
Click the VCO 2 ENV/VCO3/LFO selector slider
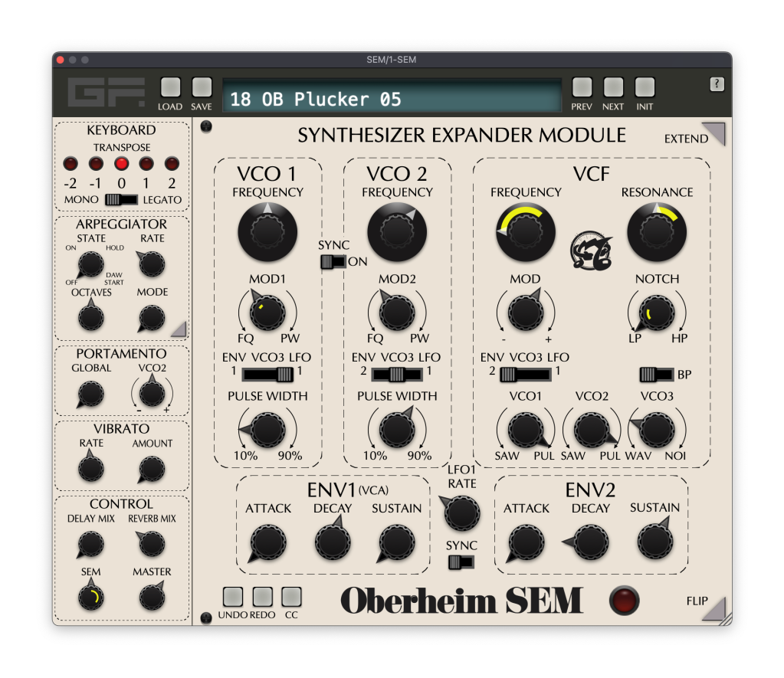pos(397,374)
